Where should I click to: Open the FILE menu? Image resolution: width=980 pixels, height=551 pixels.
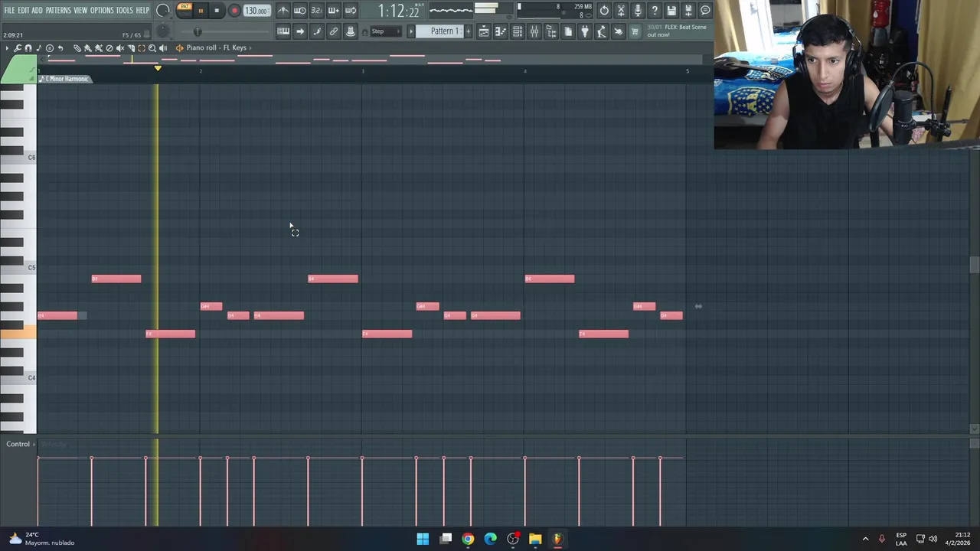pyautogui.click(x=9, y=10)
